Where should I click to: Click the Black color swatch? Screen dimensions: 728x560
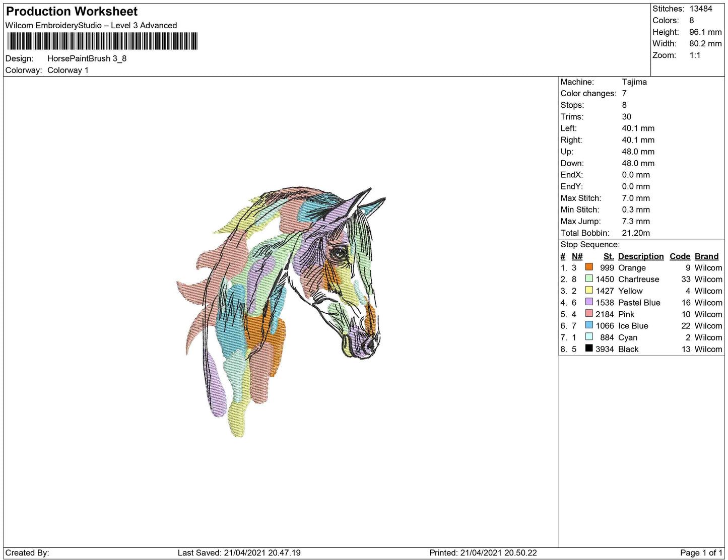click(x=588, y=348)
